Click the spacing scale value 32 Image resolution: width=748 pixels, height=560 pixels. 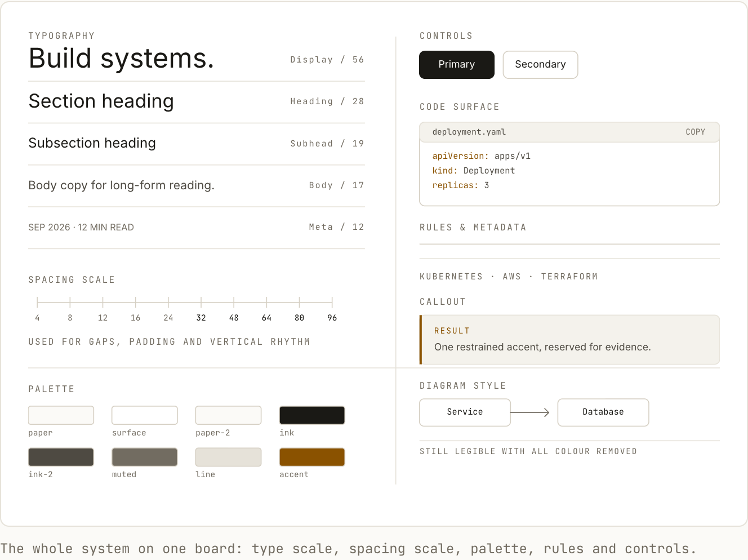pos(201,318)
